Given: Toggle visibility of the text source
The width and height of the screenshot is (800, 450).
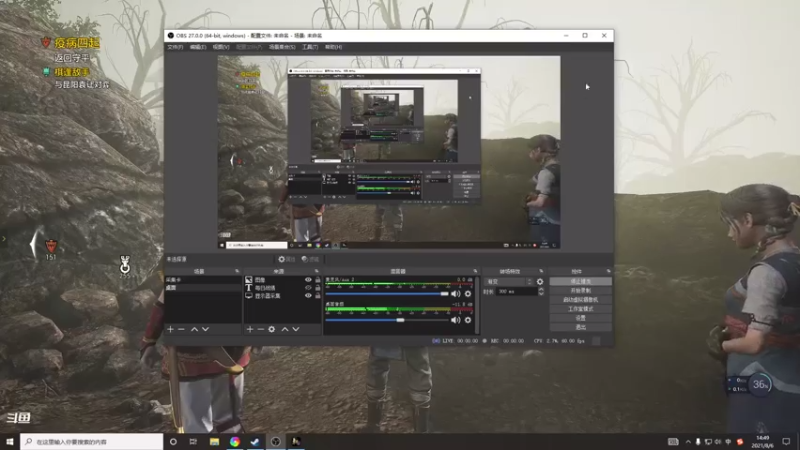Looking at the screenshot, I should (x=308, y=288).
